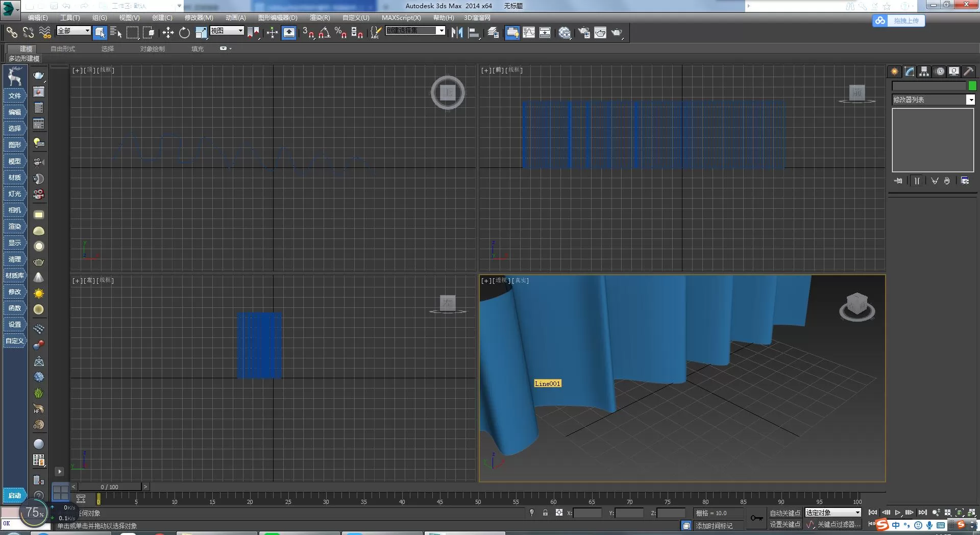This screenshot has height=535, width=980.
Task: Toggle Percent Snap in main toolbar
Action: click(x=340, y=33)
